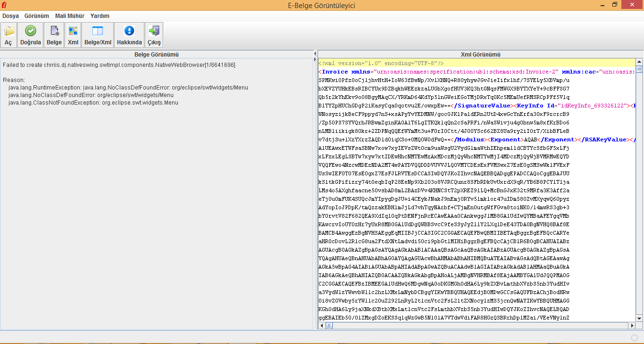The width and height of the screenshot is (644, 344).
Task: Open the Hakkında info icon
Action: pyautogui.click(x=129, y=35)
